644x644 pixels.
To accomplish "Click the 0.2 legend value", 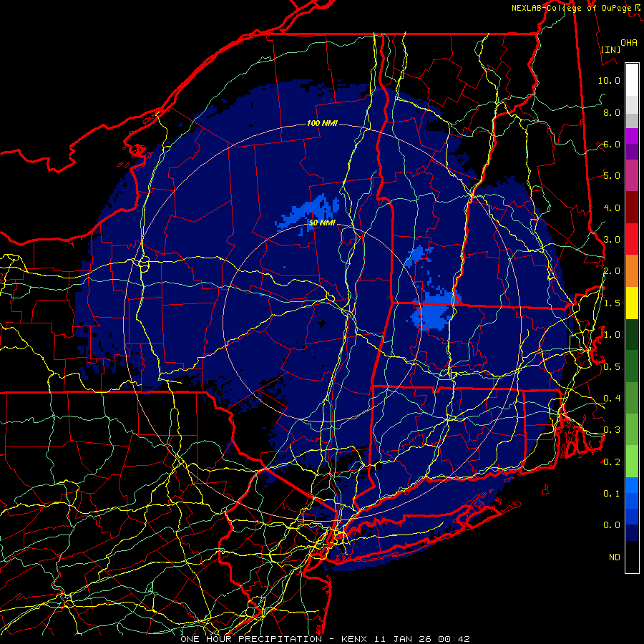I will [612, 462].
